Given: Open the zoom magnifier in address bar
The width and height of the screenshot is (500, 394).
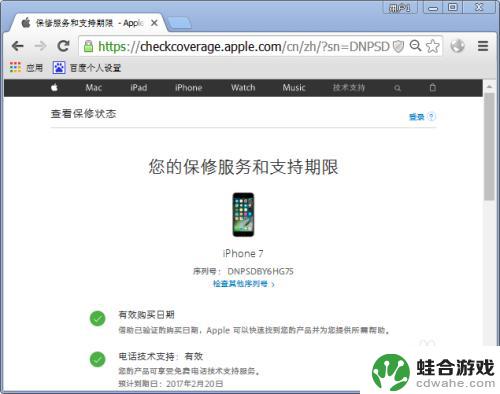Looking at the screenshot, I should pos(415,46).
